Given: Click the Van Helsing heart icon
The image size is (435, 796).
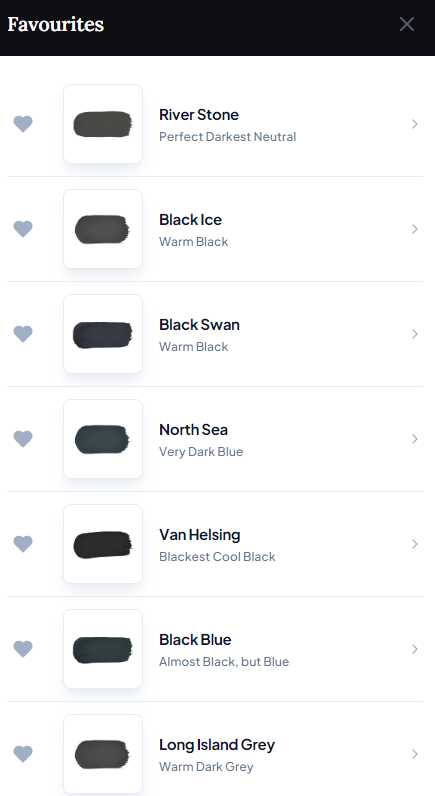Looking at the screenshot, I should (23, 544).
